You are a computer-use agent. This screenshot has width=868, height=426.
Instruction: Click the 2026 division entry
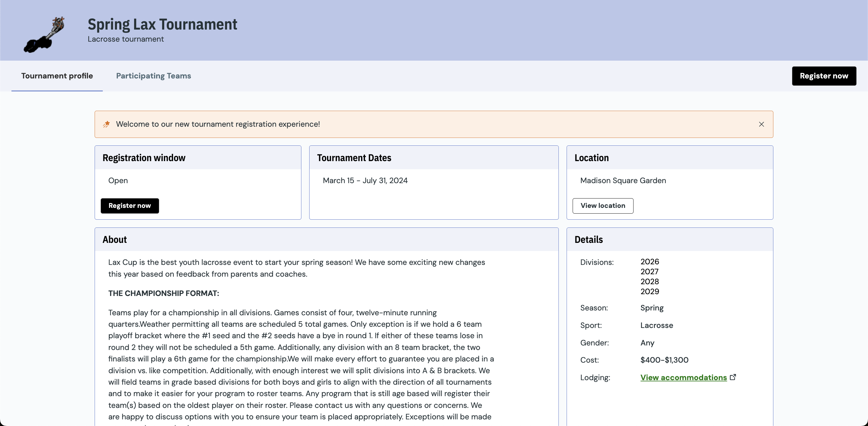pyautogui.click(x=649, y=262)
